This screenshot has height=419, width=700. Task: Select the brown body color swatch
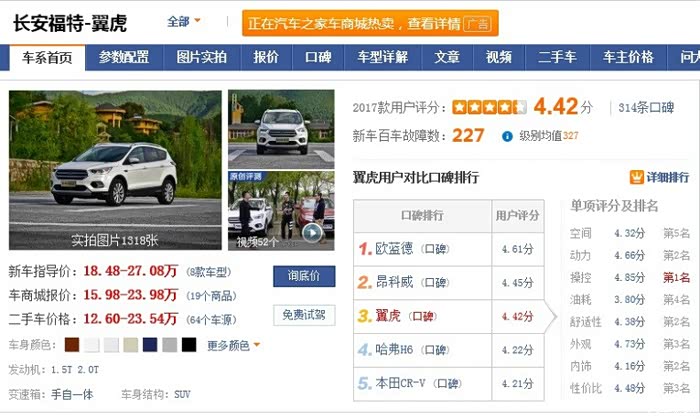(72, 345)
